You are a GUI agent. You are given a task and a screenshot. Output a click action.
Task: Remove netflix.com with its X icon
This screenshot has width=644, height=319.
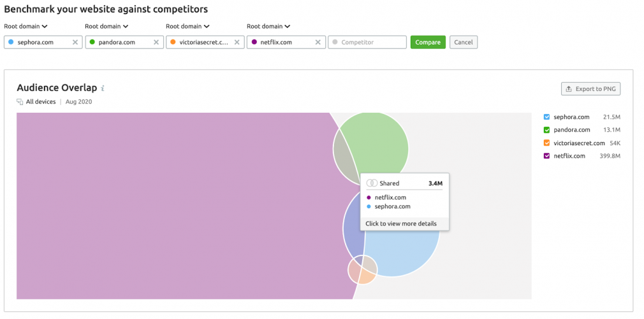click(318, 42)
